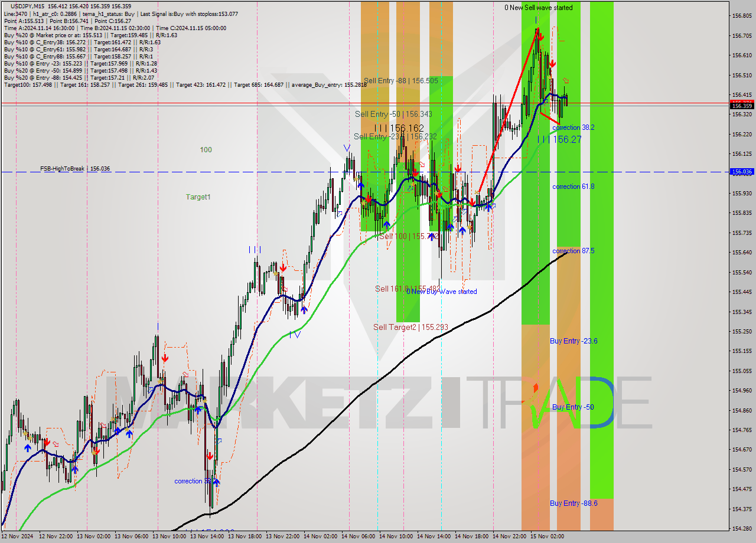Click the 'I I I 156.162' wave label

399,128
